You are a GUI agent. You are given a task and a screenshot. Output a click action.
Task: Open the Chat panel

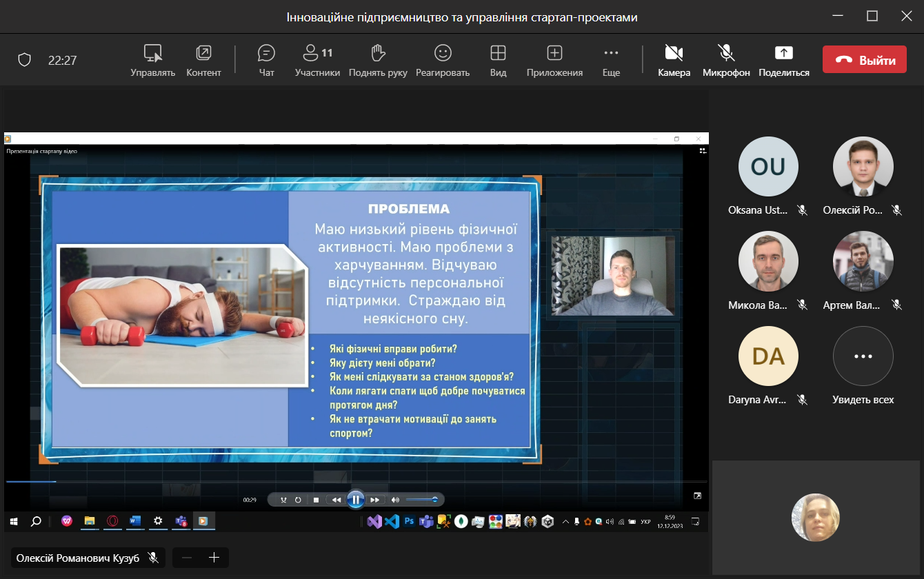pos(266,60)
